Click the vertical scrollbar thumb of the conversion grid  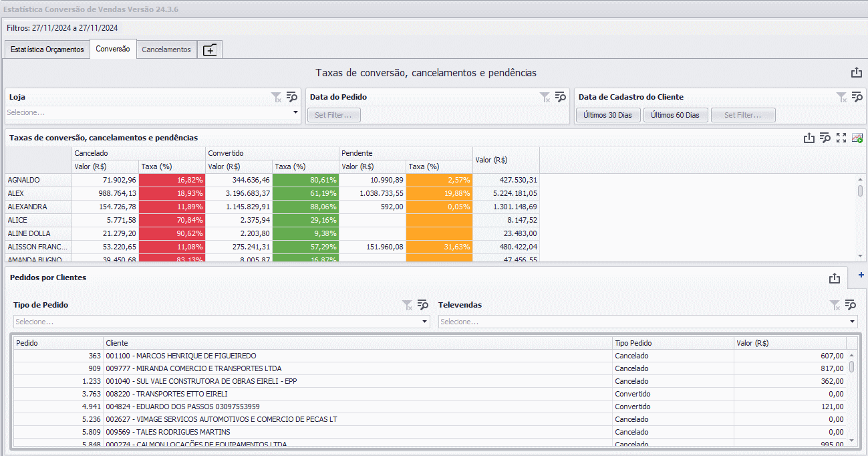point(860,191)
